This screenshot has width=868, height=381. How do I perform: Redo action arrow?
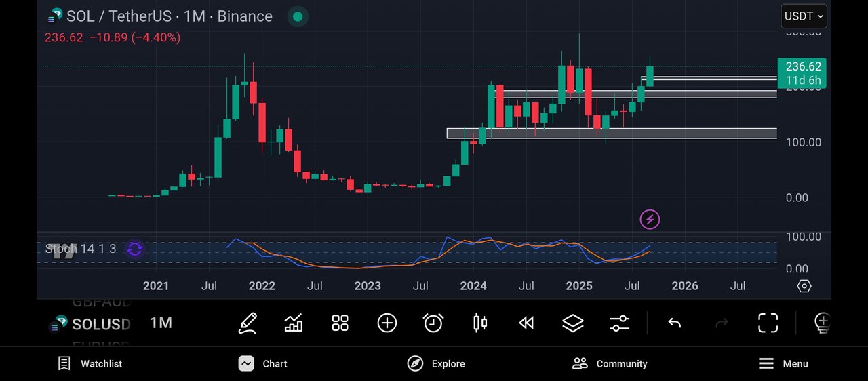(722, 323)
